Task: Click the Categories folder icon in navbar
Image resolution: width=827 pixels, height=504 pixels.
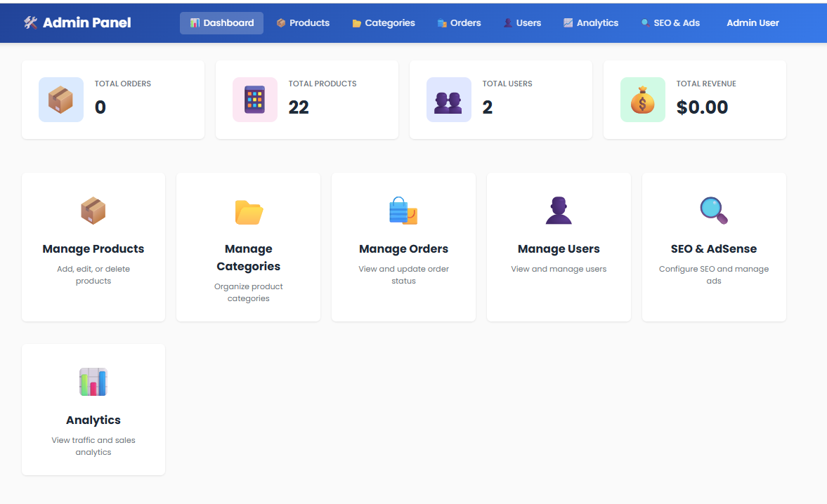Action: (356, 23)
